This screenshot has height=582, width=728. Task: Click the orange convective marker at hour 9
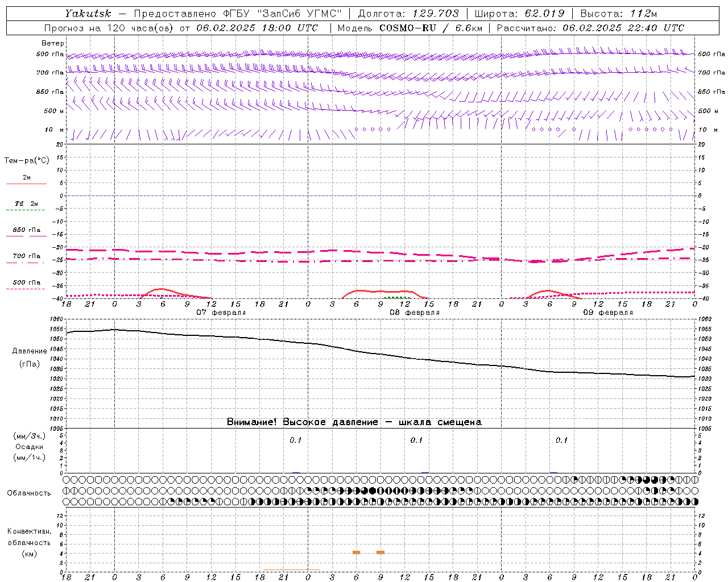tap(380, 552)
